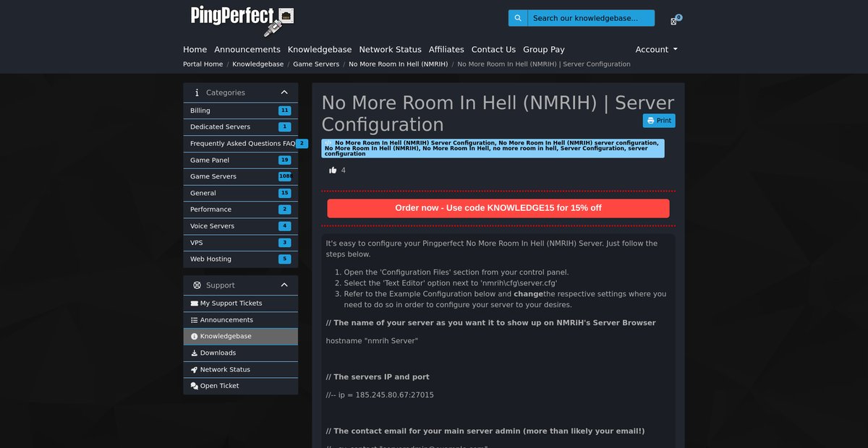Click the PingPerfect logo

click(242, 20)
